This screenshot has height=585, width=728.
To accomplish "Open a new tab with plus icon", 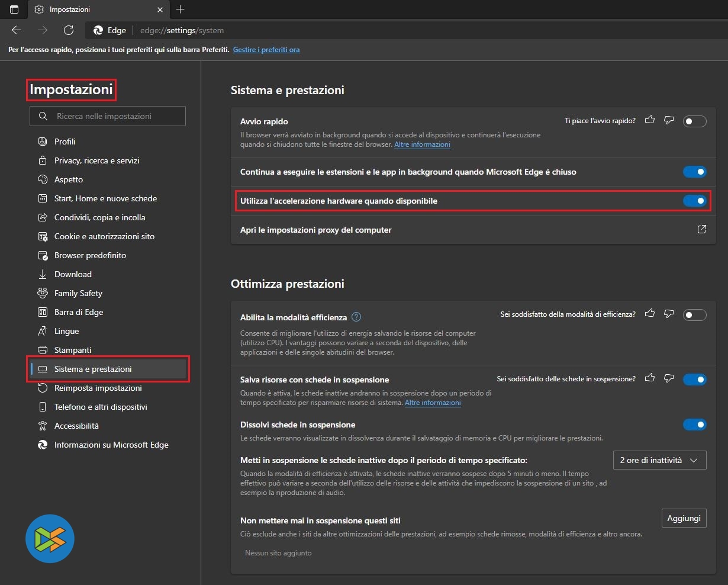I will (x=181, y=9).
